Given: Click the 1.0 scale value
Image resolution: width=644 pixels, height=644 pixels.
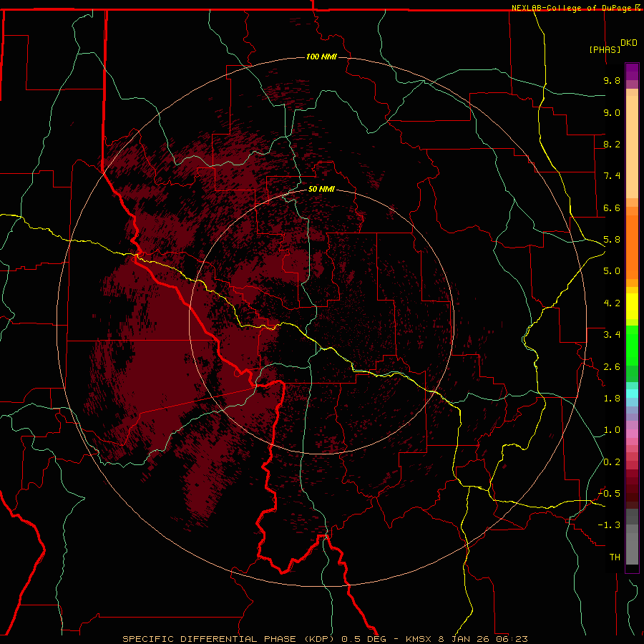Looking at the screenshot, I should click(612, 431).
